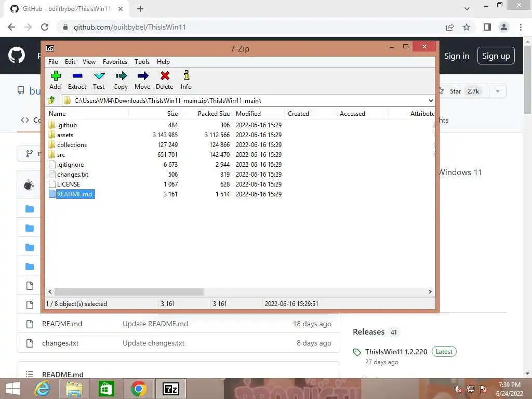This screenshot has height=399, width=532.
Task: Click the Copy toolbar icon
Action: (121, 80)
